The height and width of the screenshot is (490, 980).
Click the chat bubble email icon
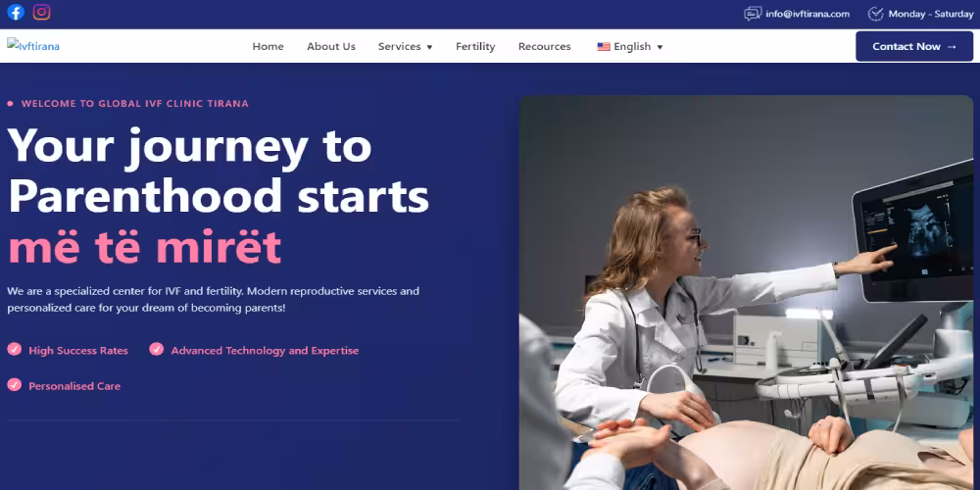753,14
